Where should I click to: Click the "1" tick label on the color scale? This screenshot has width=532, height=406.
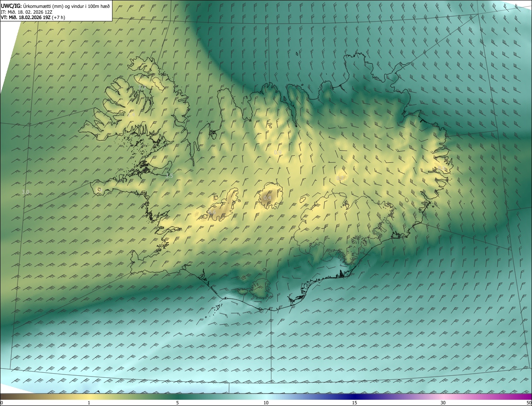[x=89, y=403]
